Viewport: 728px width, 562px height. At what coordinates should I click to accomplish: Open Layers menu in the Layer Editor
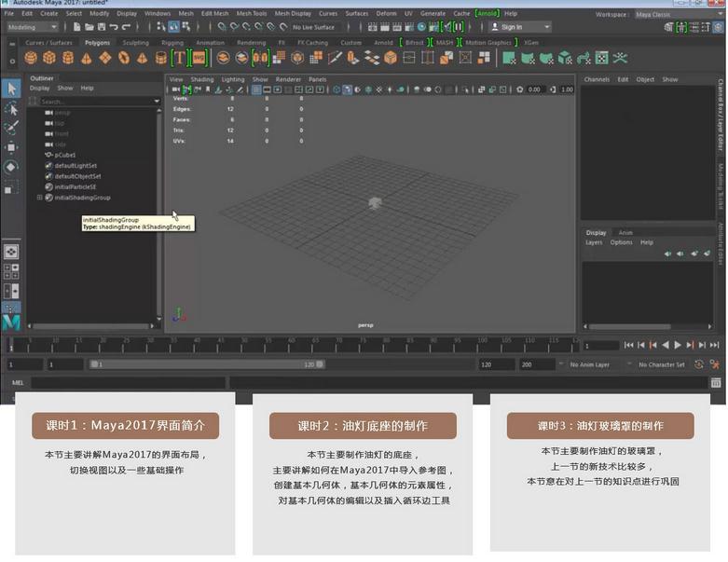[594, 242]
